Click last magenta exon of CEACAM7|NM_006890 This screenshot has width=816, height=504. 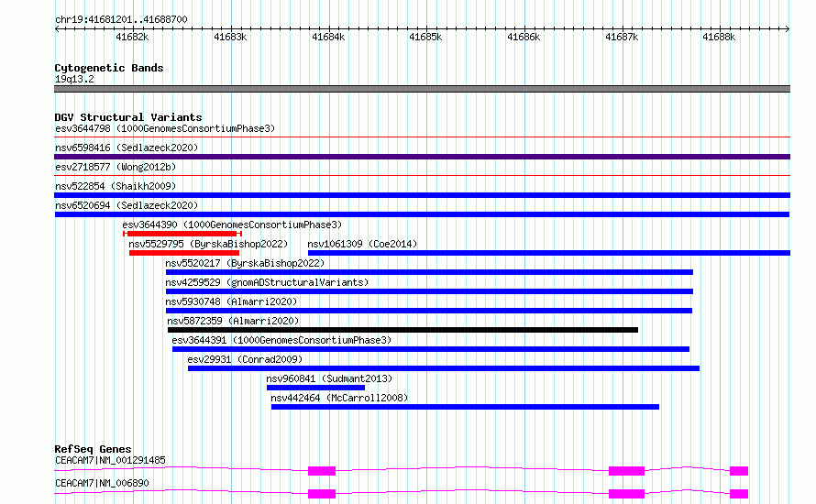point(739,494)
